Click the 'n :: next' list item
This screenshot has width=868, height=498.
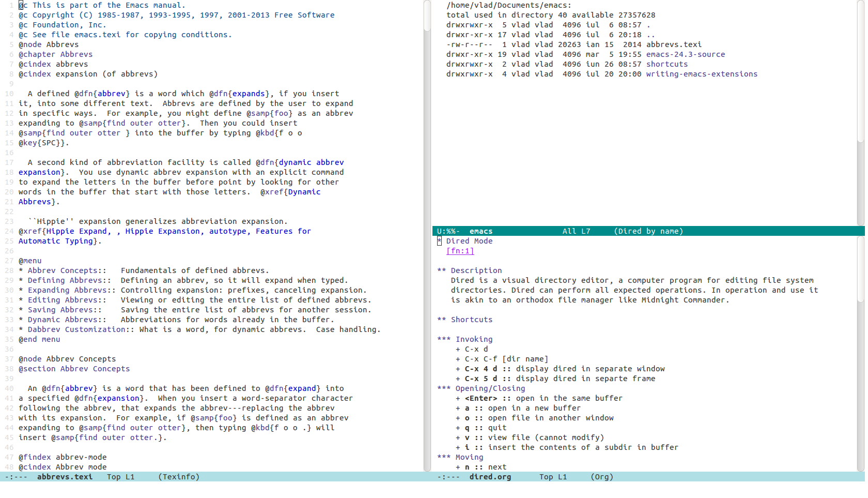click(481, 467)
